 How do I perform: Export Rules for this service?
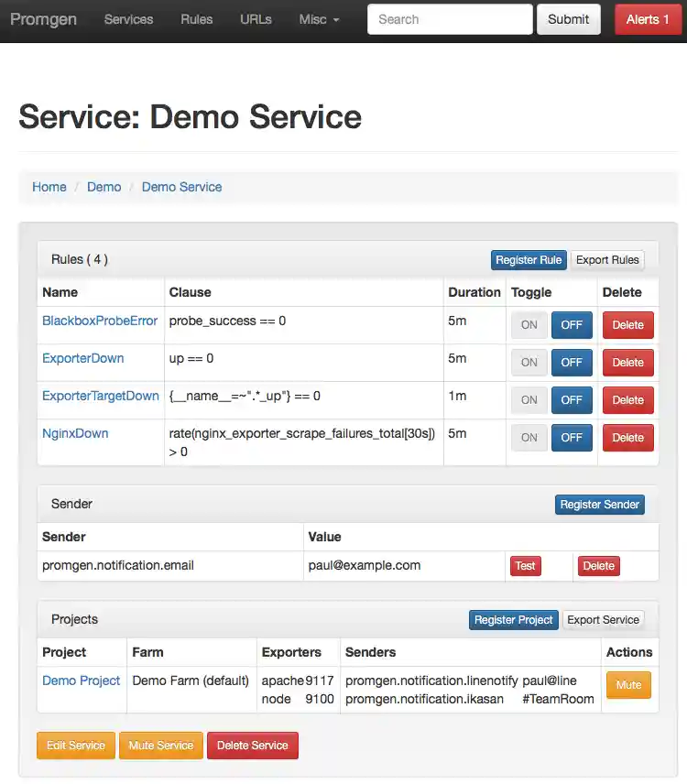coord(607,260)
